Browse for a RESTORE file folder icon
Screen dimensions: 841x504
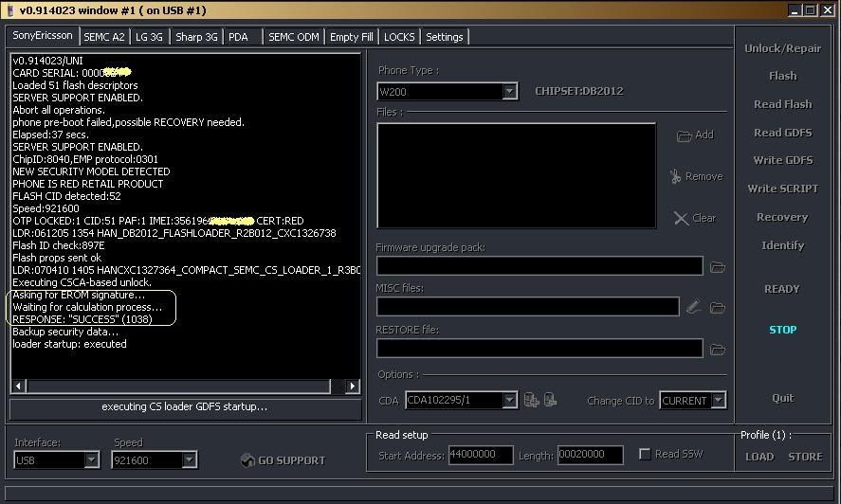click(718, 350)
